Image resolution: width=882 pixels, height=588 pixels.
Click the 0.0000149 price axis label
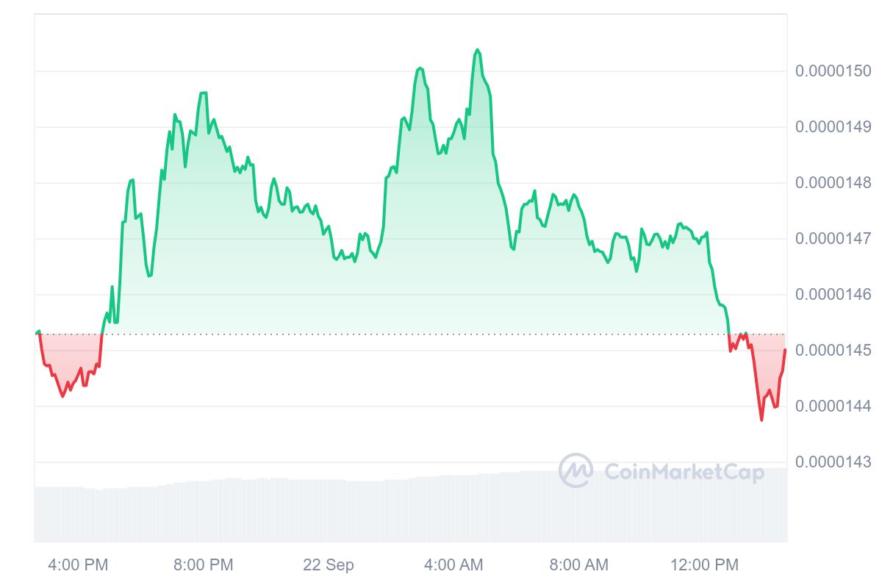coord(833,127)
